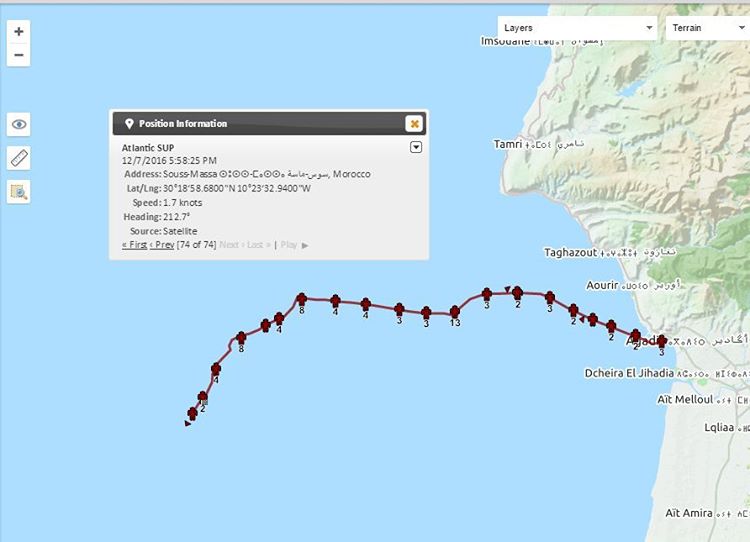This screenshot has width=750, height=542.
Task: Open the Layers dropdown
Action: (578, 28)
